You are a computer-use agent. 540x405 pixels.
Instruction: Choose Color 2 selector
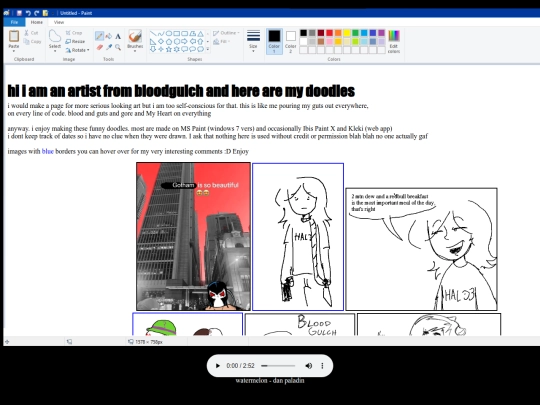[x=291, y=41]
